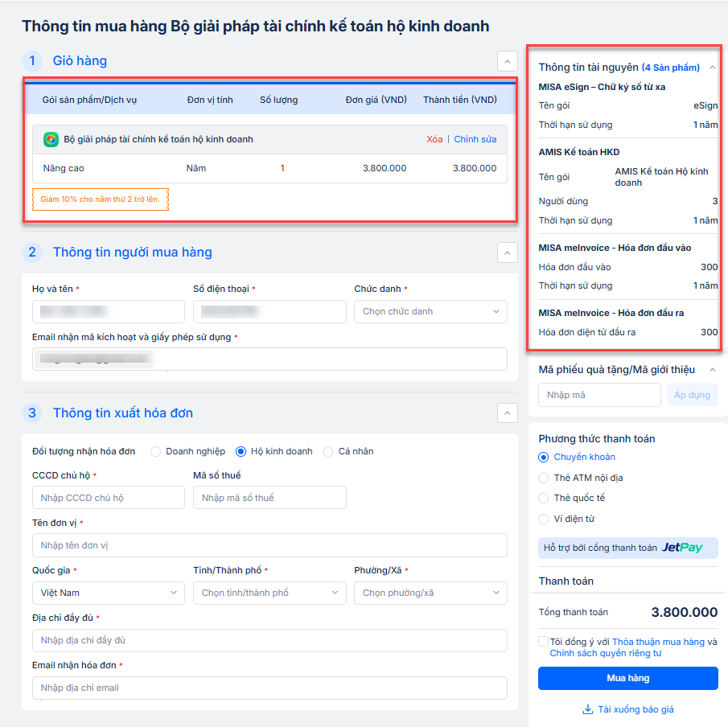Screen dimensions: 728x727
Task: Click Xóa to remove the cart item
Action: tap(434, 139)
